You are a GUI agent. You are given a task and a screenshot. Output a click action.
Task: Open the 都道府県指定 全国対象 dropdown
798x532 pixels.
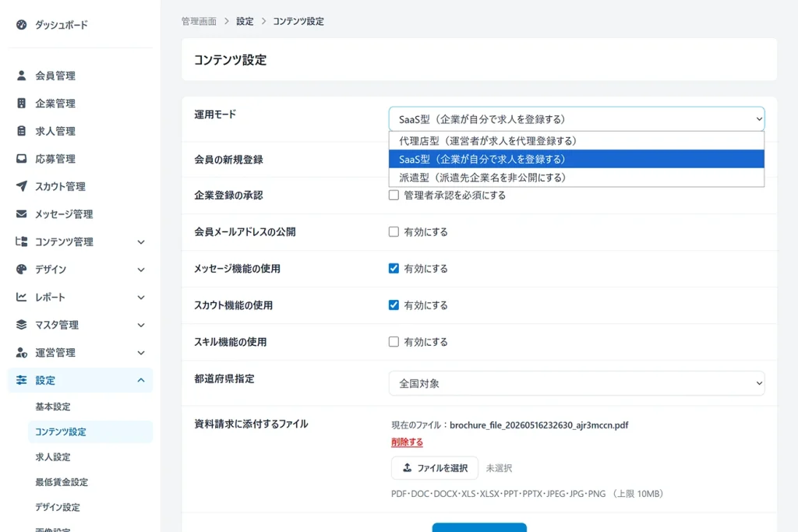[x=576, y=383]
